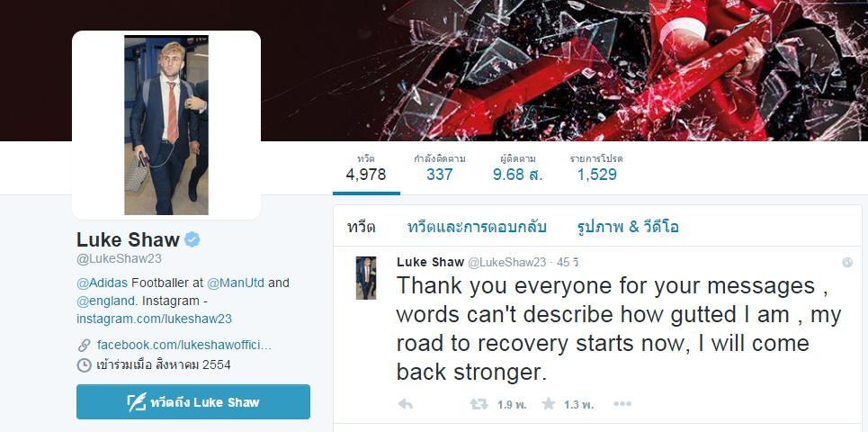This screenshot has height=432, width=868.
Task: Click the small avatar thumbnail in the tweet
Action: (366, 278)
